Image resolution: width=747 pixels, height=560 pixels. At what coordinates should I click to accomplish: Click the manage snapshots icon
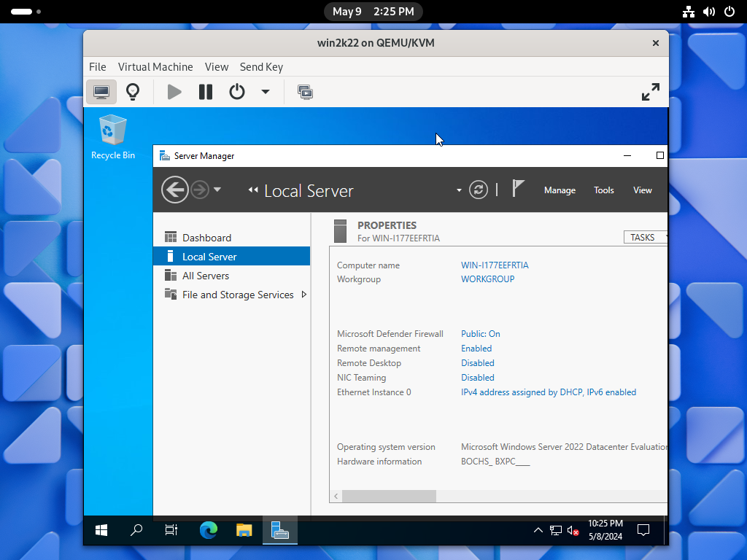[305, 92]
